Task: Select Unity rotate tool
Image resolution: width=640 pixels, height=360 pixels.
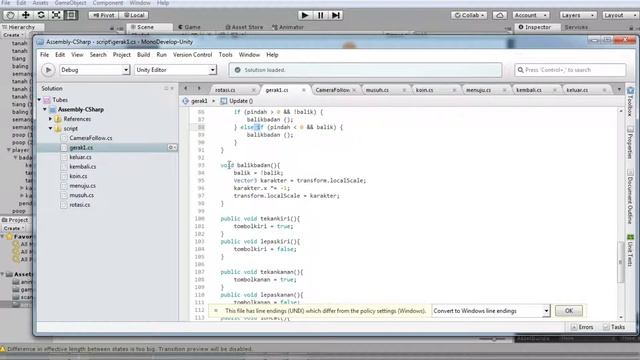Action: point(41,15)
